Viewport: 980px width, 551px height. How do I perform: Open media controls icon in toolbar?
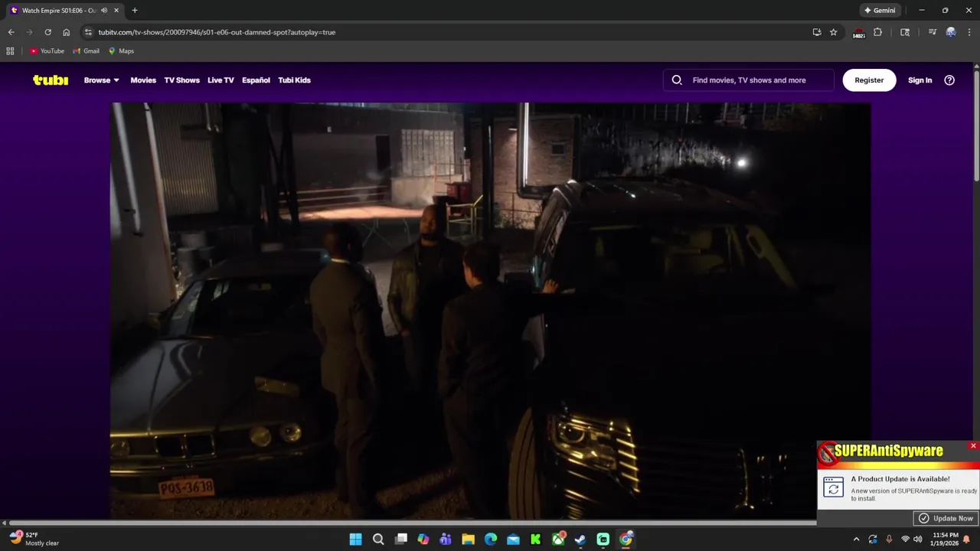pos(932,32)
